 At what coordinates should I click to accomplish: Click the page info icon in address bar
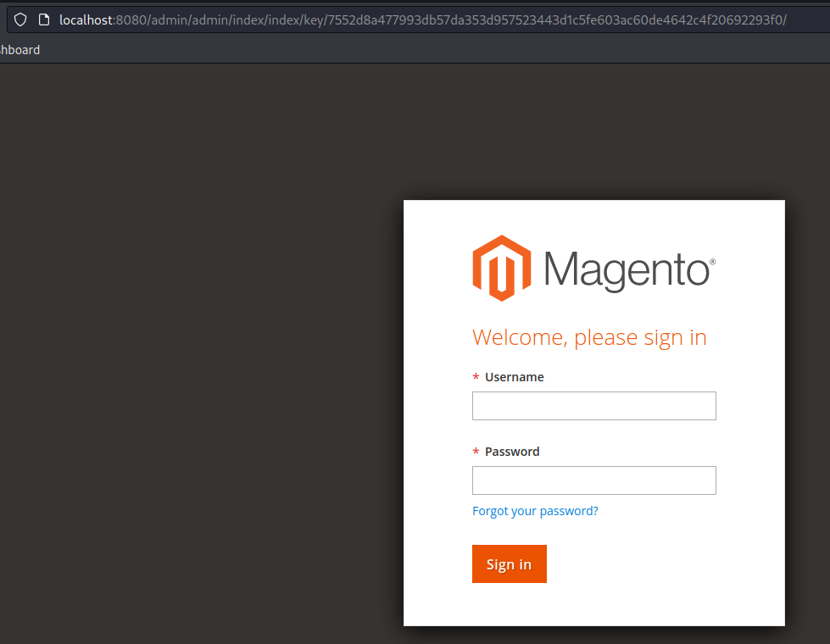(x=44, y=20)
